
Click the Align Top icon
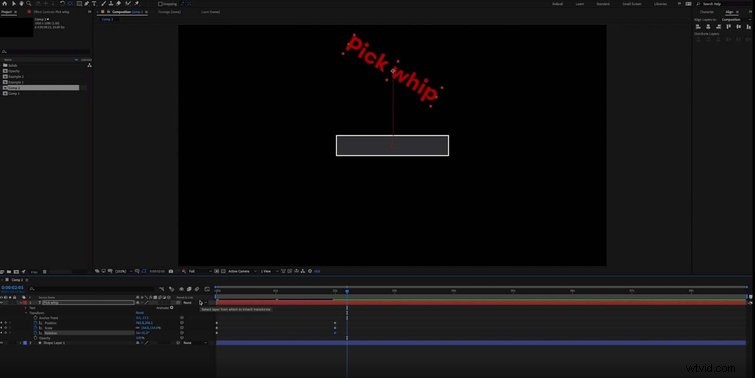729,27
